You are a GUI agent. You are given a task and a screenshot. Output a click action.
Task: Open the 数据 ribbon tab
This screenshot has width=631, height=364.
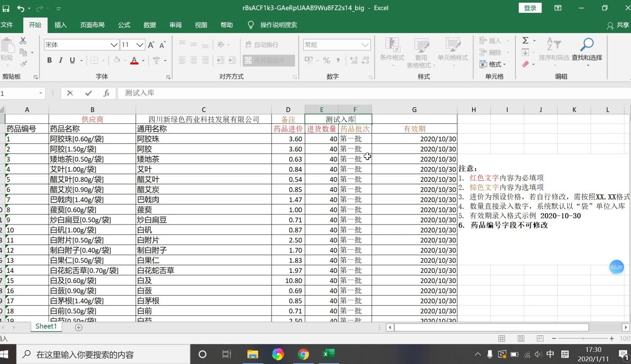point(150,25)
